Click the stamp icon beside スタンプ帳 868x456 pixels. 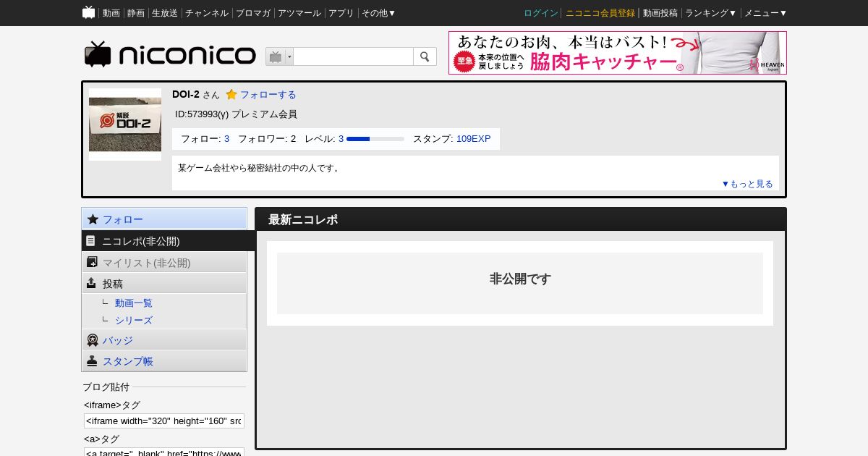(92, 360)
